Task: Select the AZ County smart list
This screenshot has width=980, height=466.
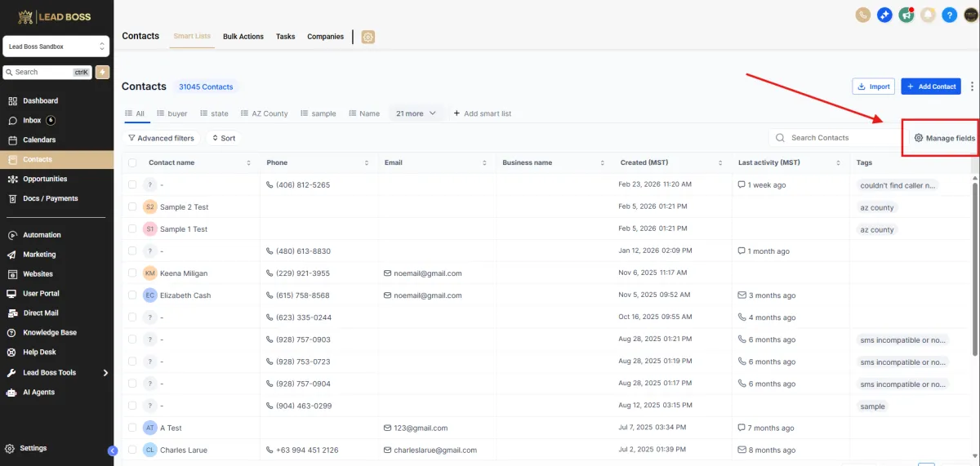Action: pyautogui.click(x=264, y=113)
